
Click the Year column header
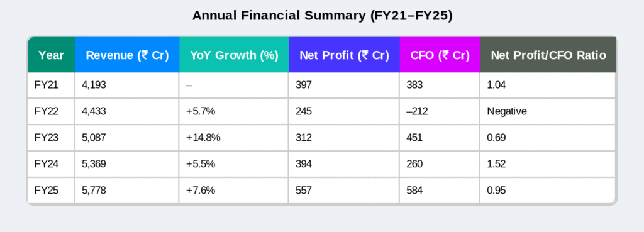51,55
